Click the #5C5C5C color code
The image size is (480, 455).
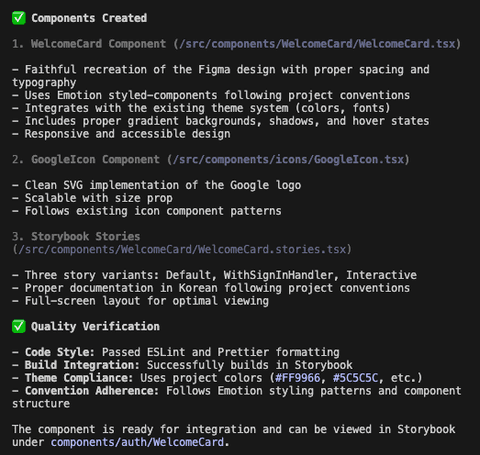tap(356, 378)
